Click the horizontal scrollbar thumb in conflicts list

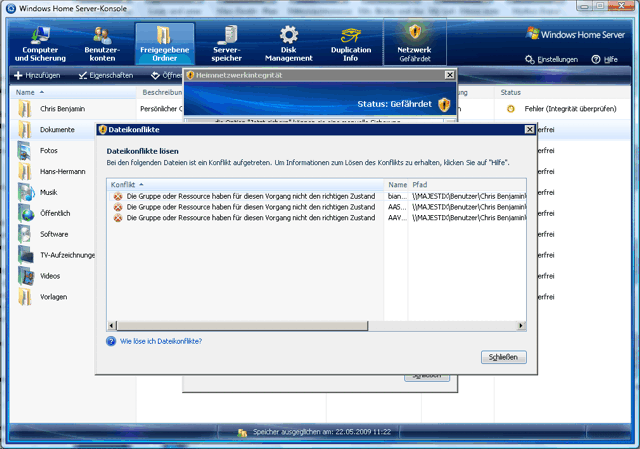tap(242, 325)
